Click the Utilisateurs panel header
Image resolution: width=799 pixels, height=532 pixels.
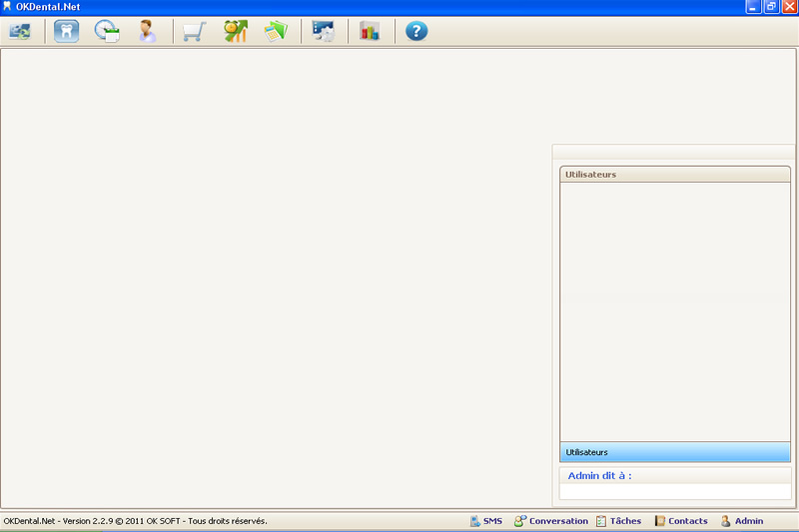pos(675,174)
